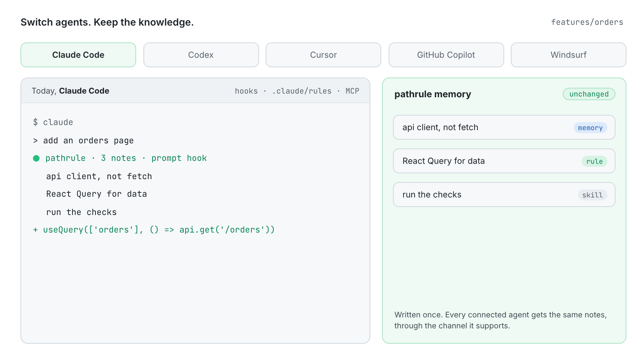
Task: Switch to the Codex tab
Action: (x=201, y=55)
